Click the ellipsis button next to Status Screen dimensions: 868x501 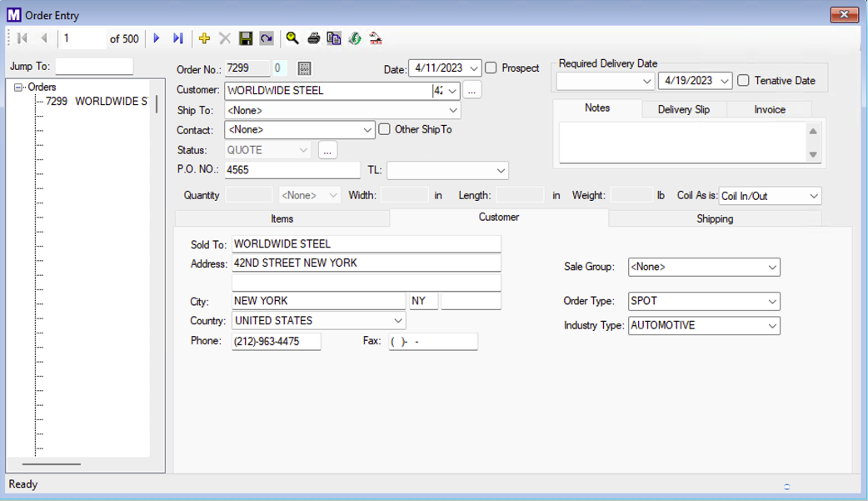(x=327, y=150)
